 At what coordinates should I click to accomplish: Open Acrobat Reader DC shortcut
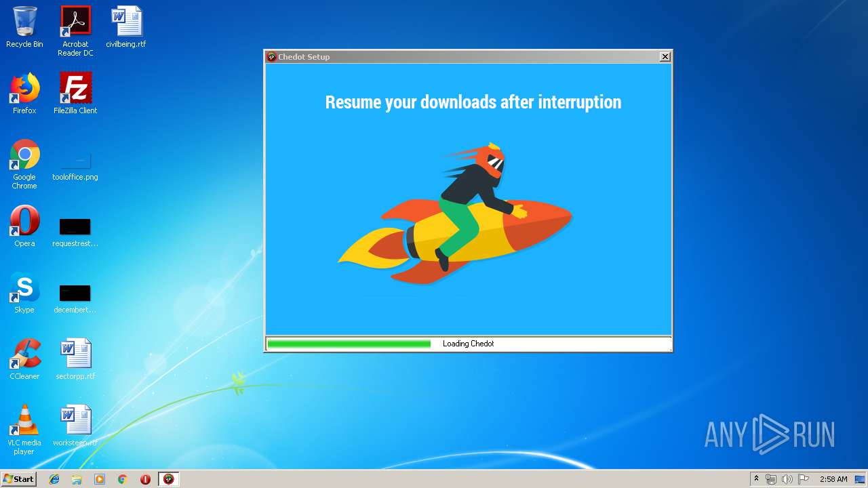[x=75, y=30]
